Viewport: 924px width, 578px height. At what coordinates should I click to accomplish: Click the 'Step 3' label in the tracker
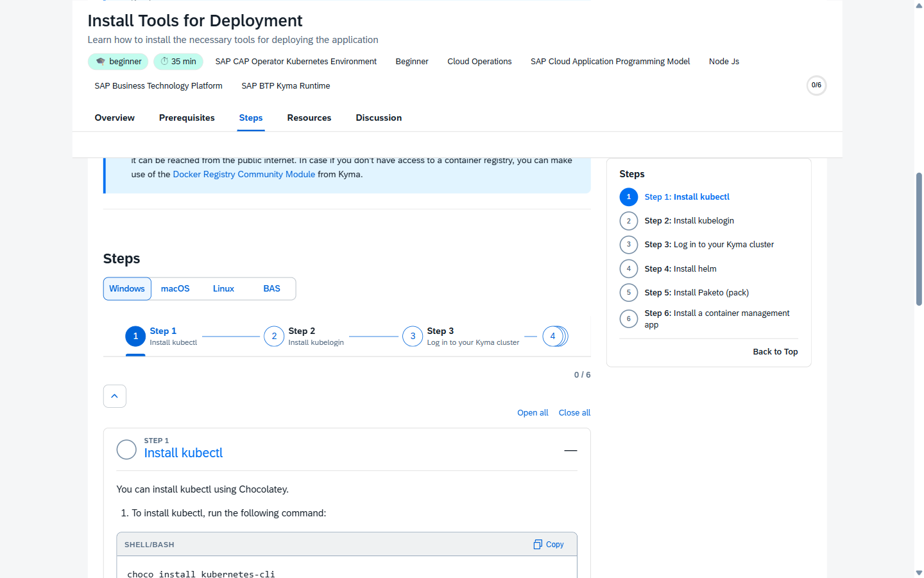440,331
